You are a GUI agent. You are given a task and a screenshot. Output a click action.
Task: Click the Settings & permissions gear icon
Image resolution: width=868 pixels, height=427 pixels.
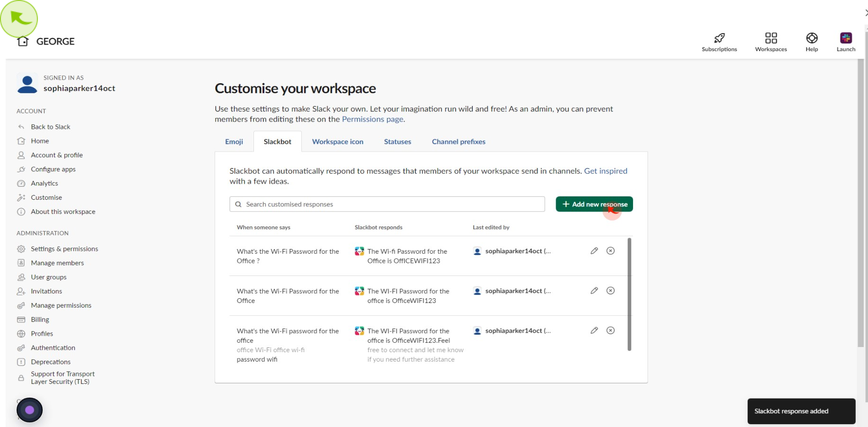pyautogui.click(x=21, y=249)
